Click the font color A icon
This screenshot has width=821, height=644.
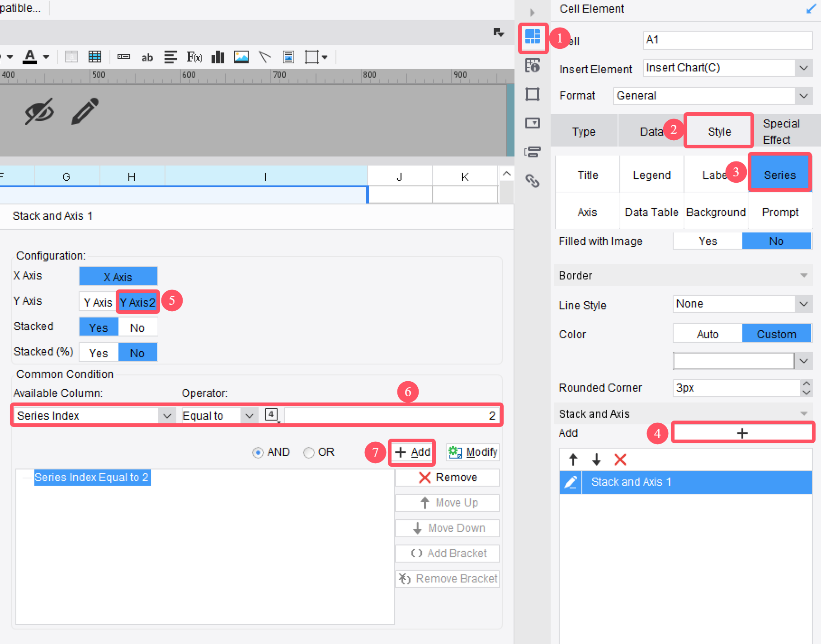pyautogui.click(x=30, y=57)
